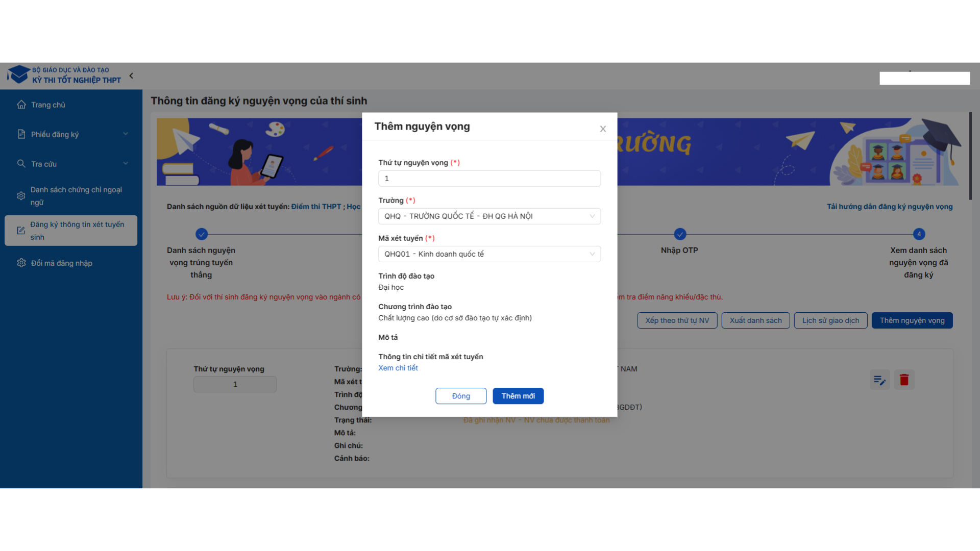Open the Xem chi tiết link

[x=398, y=368]
